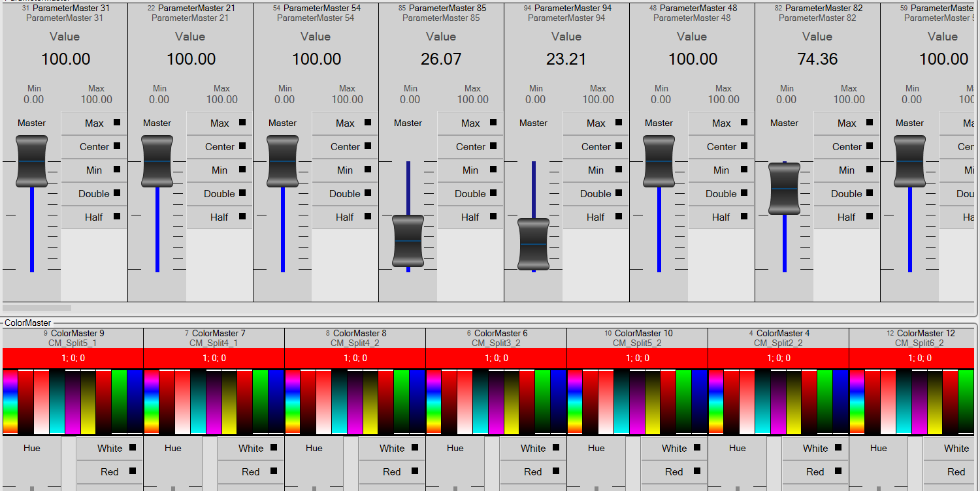
Task: Click the 26.07 value on ParameterMaster 85
Action: click(x=441, y=59)
